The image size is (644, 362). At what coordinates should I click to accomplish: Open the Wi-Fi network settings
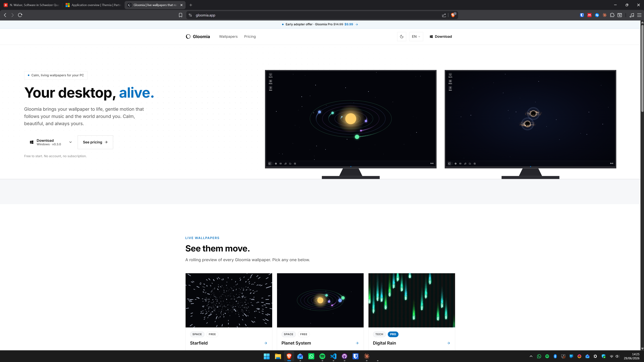point(611,356)
